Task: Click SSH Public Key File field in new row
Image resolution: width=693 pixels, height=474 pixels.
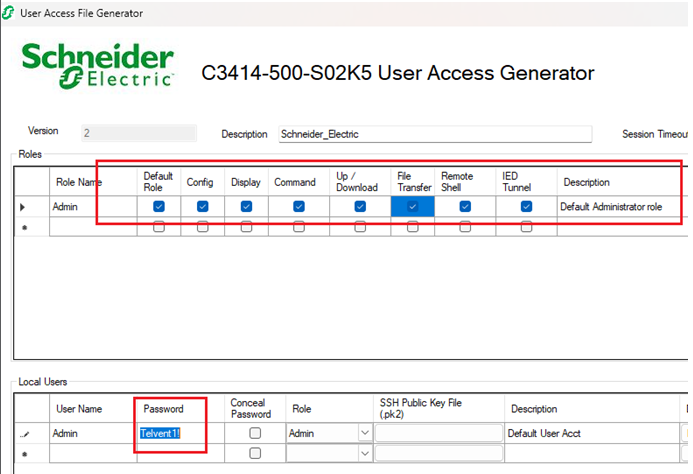Action: pyautogui.click(x=439, y=453)
